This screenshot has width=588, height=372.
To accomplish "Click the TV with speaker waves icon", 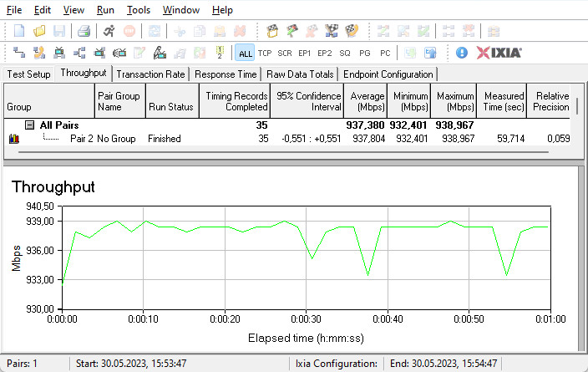I will coord(119,53).
